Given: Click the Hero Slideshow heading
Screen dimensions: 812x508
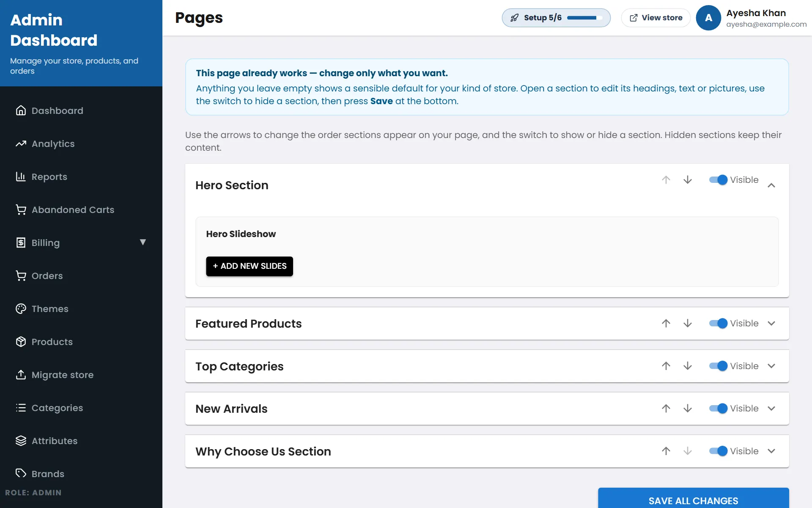Looking at the screenshot, I should point(241,234).
